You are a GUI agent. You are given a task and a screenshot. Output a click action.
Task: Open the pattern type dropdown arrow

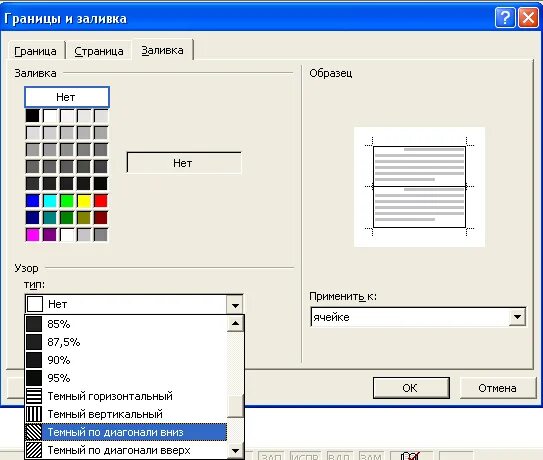pos(235,304)
